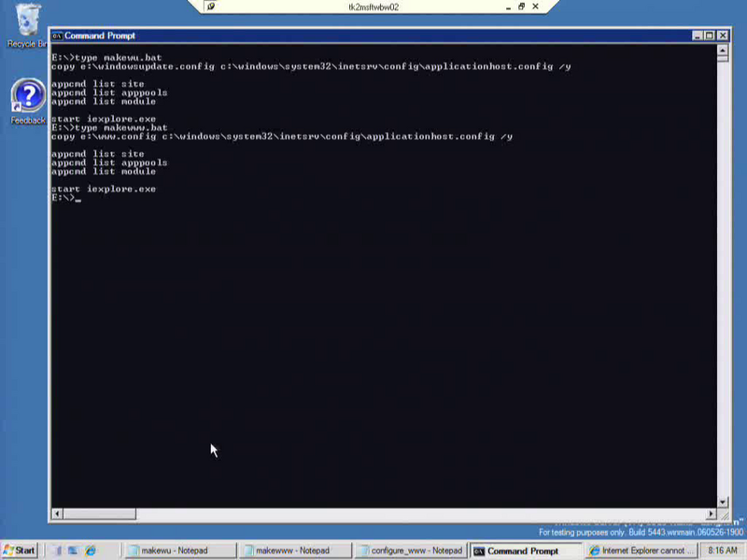Screen dimensions: 747x560
Task: Click the vertical scrollbar up arrow
Action: pyautogui.click(x=723, y=49)
